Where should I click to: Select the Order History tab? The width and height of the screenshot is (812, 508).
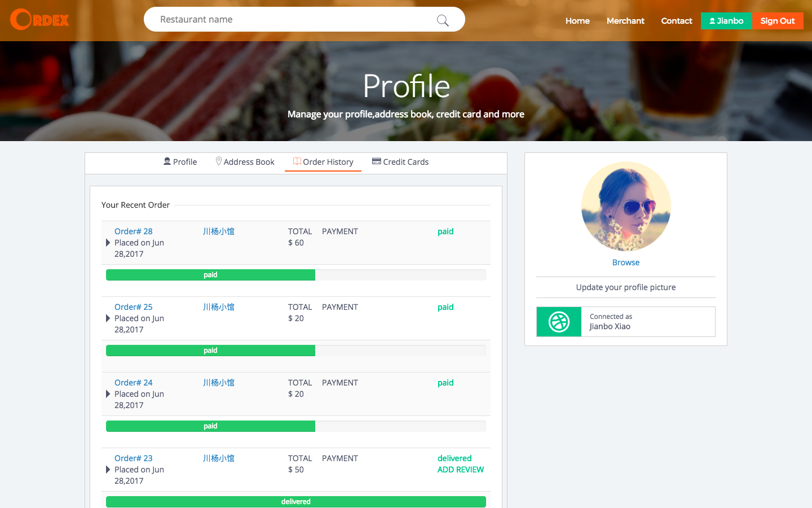pyautogui.click(x=323, y=162)
